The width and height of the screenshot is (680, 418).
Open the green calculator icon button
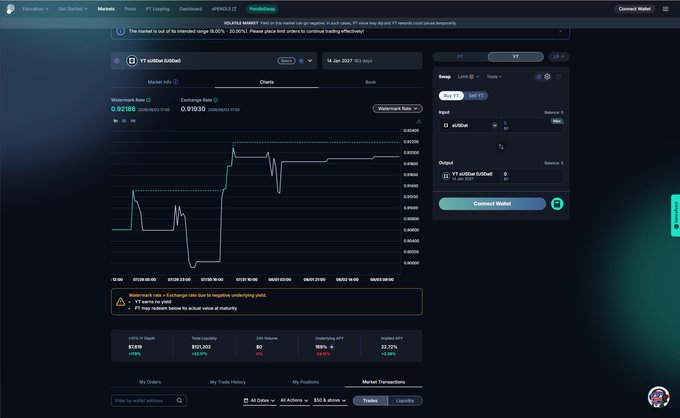pos(557,204)
